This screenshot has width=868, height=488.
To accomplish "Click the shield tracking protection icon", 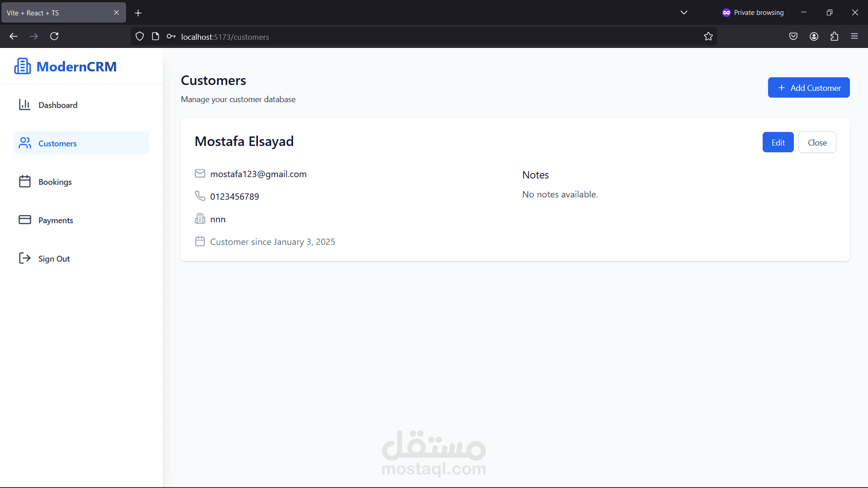I will (140, 36).
